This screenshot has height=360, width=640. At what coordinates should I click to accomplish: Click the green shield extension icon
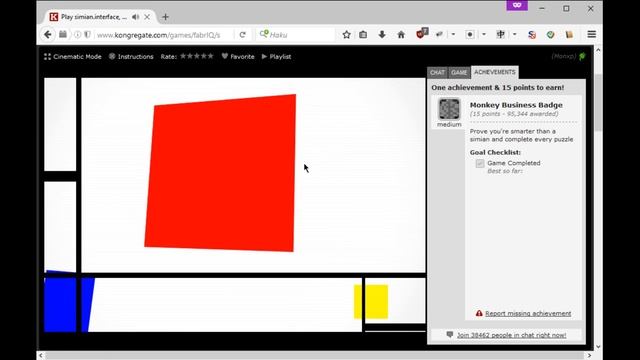tap(551, 35)
